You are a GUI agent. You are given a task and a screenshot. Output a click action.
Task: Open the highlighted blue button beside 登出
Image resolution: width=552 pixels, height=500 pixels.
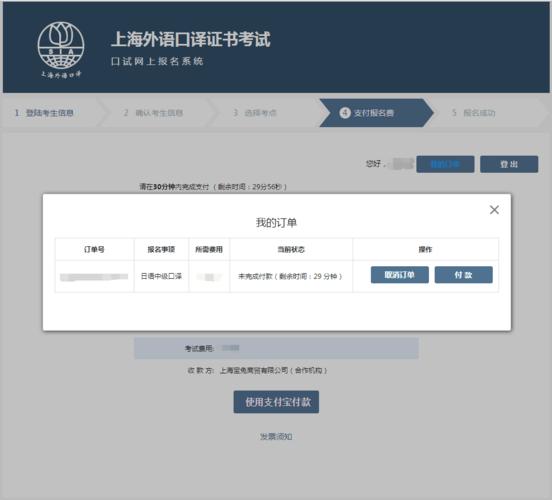[445, 164]
